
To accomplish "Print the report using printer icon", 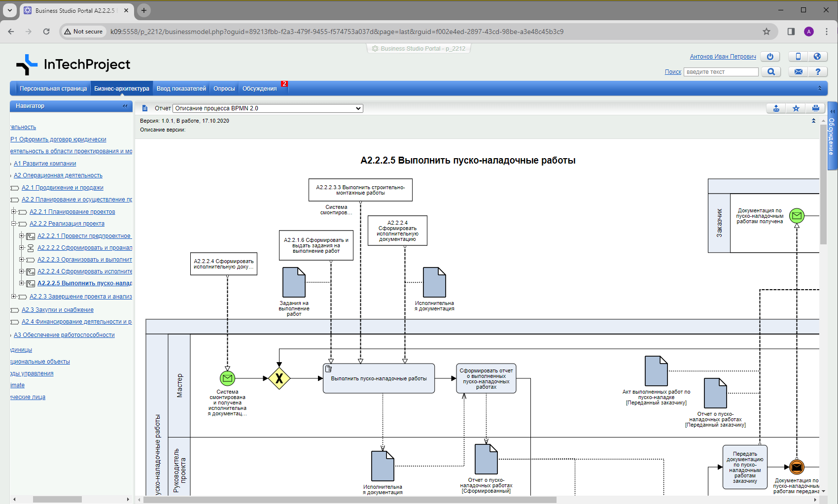I will pos(815,108).
